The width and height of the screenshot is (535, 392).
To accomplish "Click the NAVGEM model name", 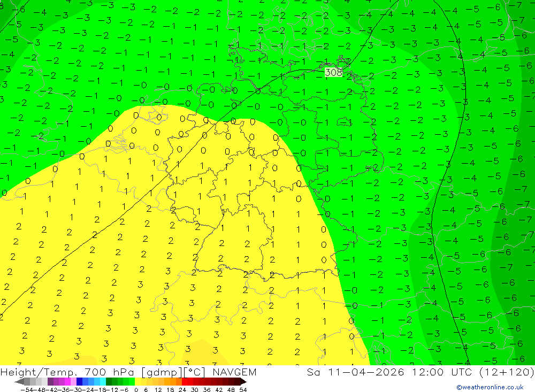I will pos(234,372).
